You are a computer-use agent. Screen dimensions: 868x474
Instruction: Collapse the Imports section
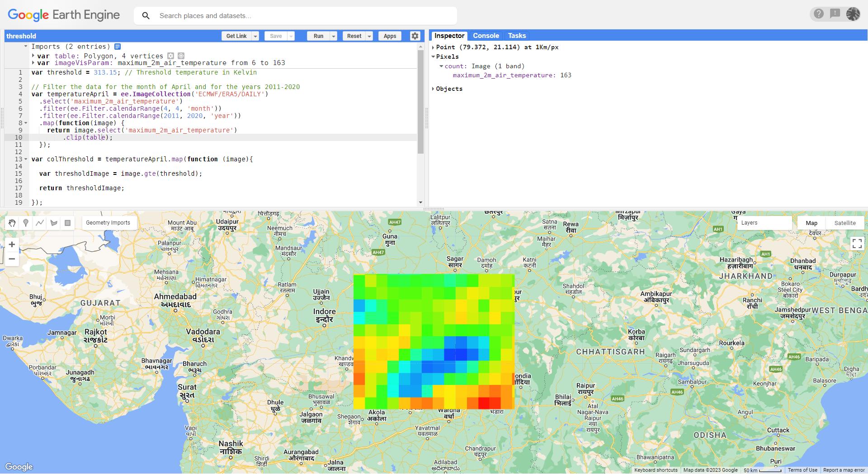(26, 47)
